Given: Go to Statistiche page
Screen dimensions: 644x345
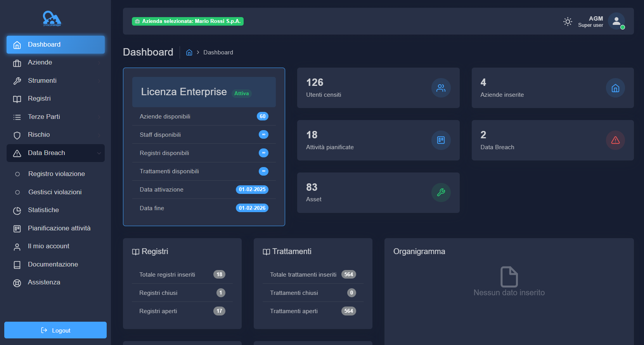Looking at the screenshot, I should (x=43, y=210).
